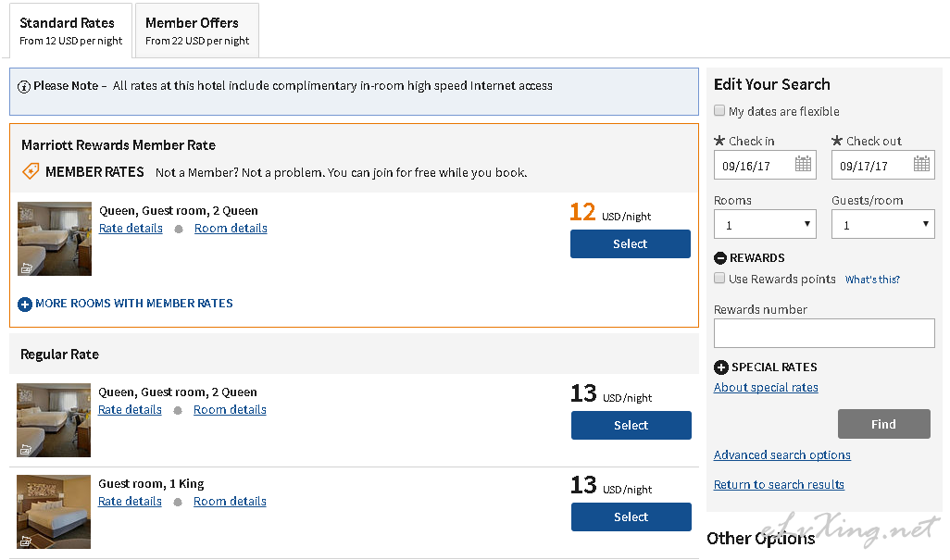Check the Use Rewards points box
950x560 pixels.
coord(719,279)
